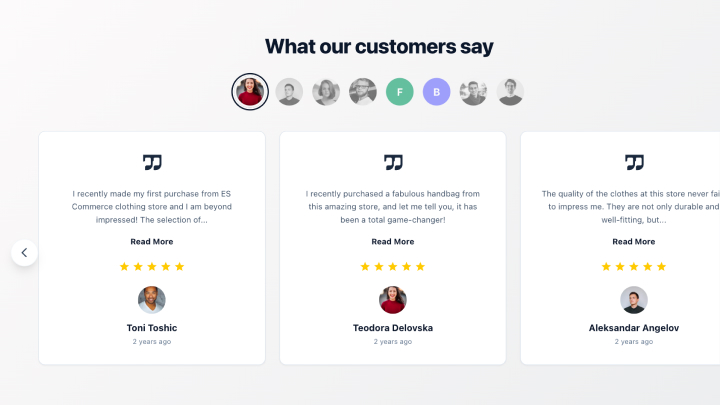Select the last avatar in the row

510,92
